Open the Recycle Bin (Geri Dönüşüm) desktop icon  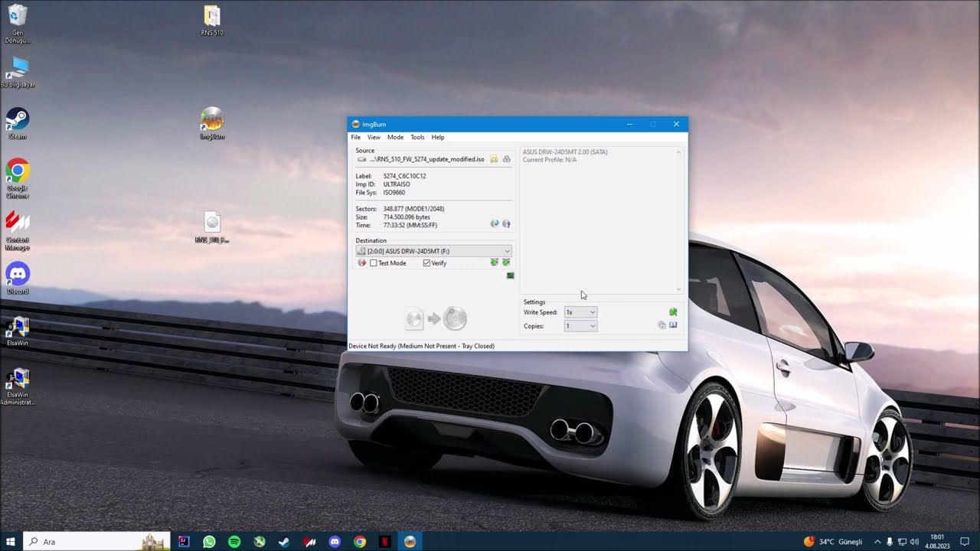tap(17, 24)
